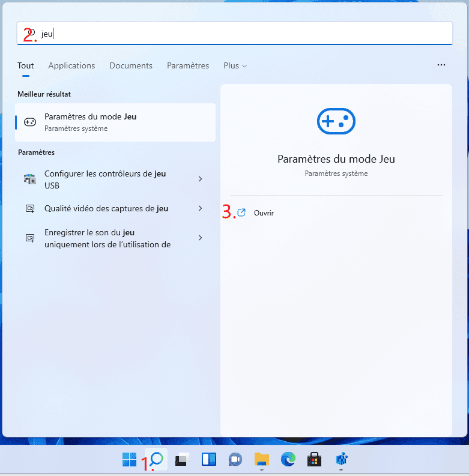Switch to the Documents tab
The width and height of the screenshot is (469, 476).
pyautogui.click(x=131, y=65)
